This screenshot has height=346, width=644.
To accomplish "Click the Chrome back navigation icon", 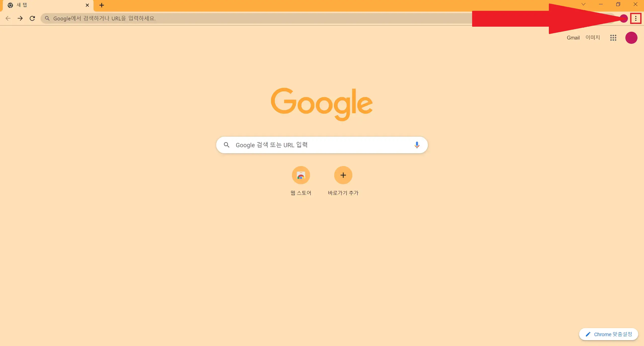I will (8, 18).
